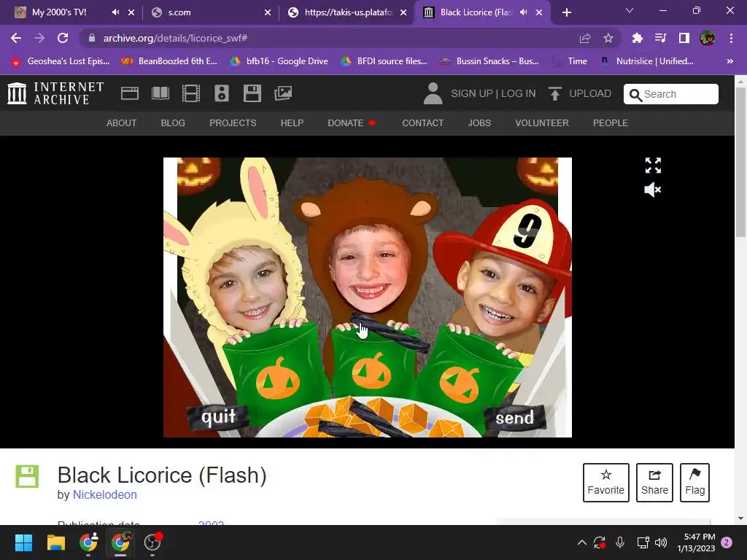747x560 pixels.
Task: Click the UPLOAD link
Action: coord(589,93)
